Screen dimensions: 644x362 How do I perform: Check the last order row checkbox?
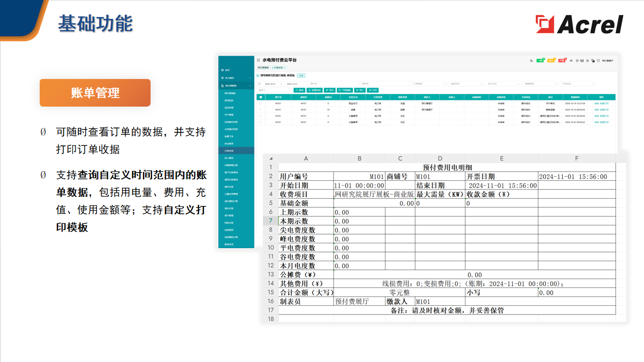click(261, 122)
